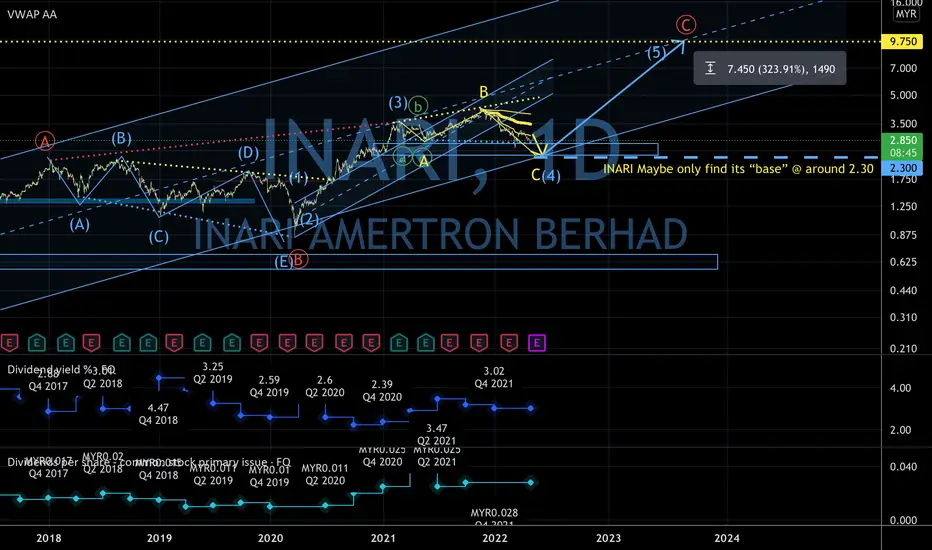Click the '3.25 Q2 2019' dividend yield label
Image resolution: width=932 pixels, height=550 pixels.
click(x=213, y=373)
